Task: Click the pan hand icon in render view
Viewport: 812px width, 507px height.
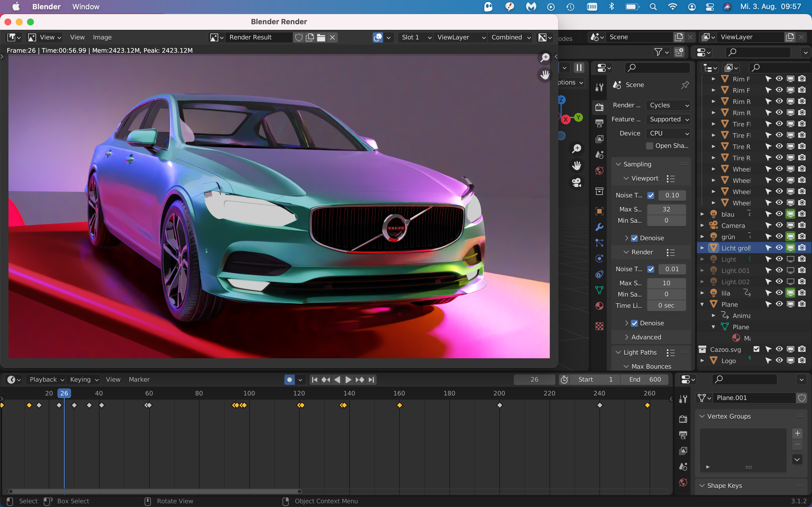Action: 545,74
